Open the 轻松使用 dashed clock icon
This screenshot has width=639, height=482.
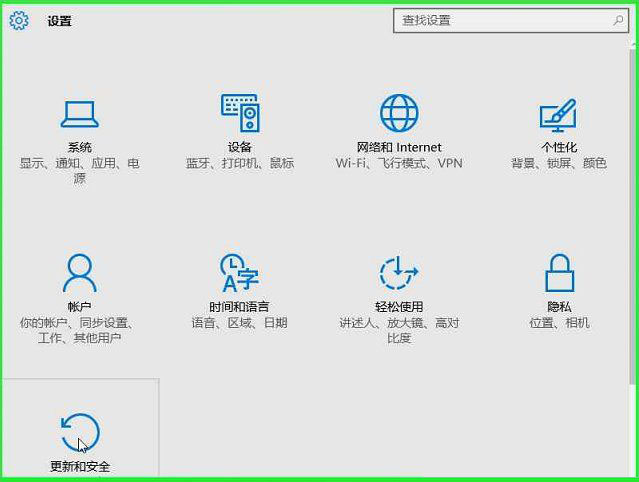click(399, 273)
